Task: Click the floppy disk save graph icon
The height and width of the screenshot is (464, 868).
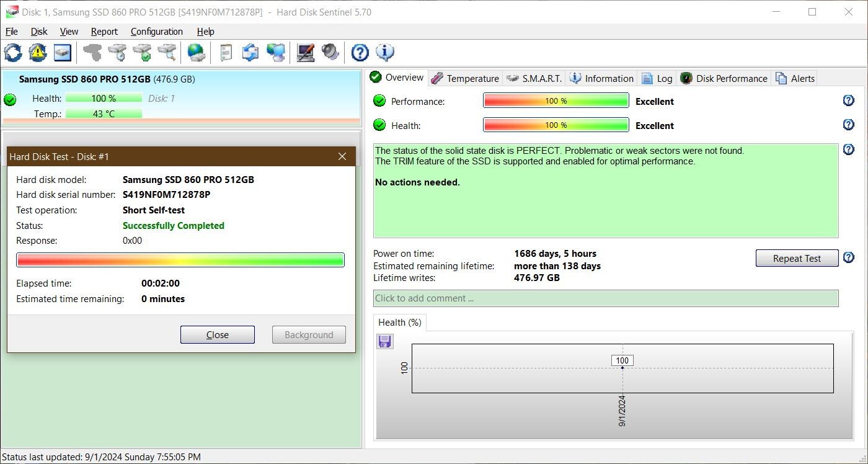Action: pos(384,341)
